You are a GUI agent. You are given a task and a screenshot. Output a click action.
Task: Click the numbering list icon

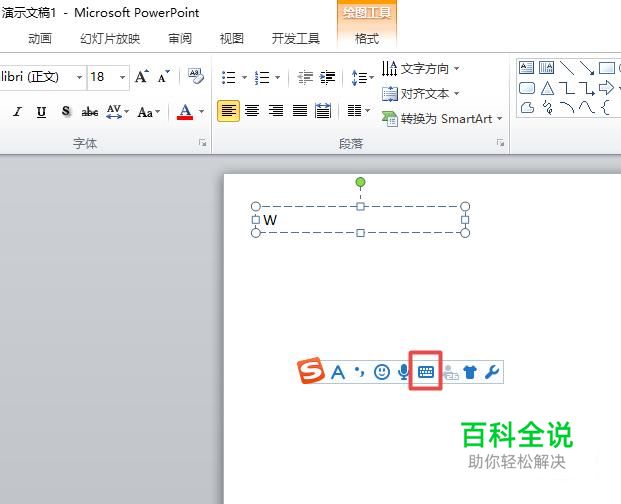pyautogui.click(x=262, y=77)
